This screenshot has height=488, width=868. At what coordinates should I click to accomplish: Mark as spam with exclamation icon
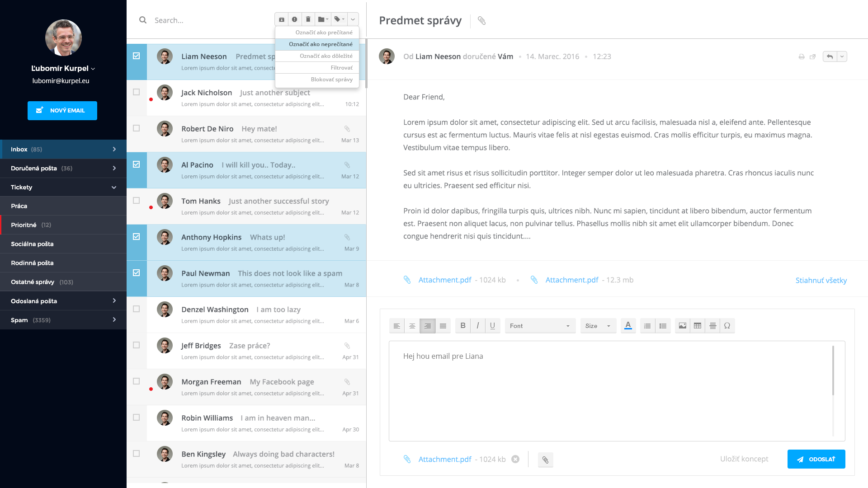pyautogui.click(x=294, y=19)
